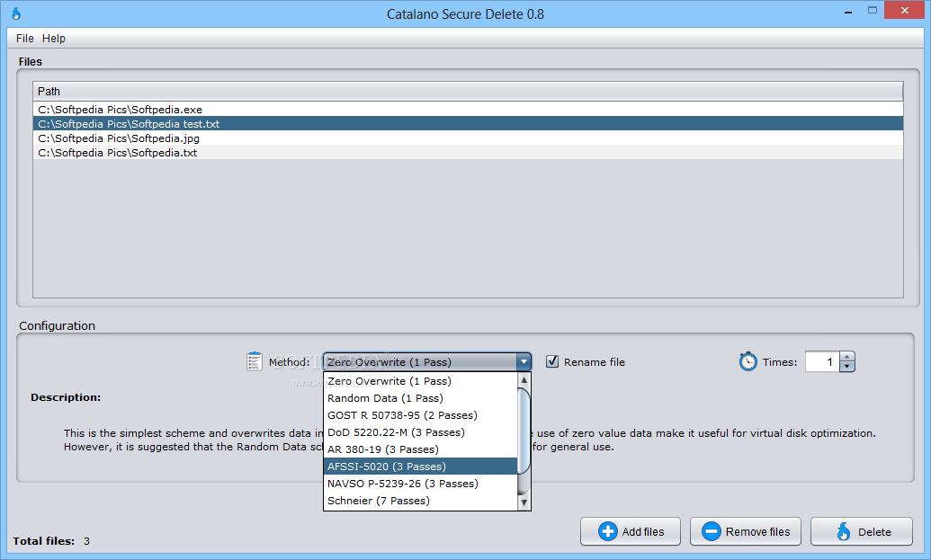Viewport: 931px width, 560px height.
Task: Click the Delete button
Action: coord(862,531)
